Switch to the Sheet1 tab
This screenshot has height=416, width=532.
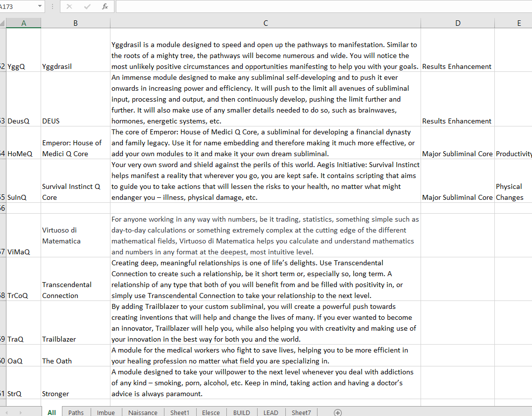179,412
